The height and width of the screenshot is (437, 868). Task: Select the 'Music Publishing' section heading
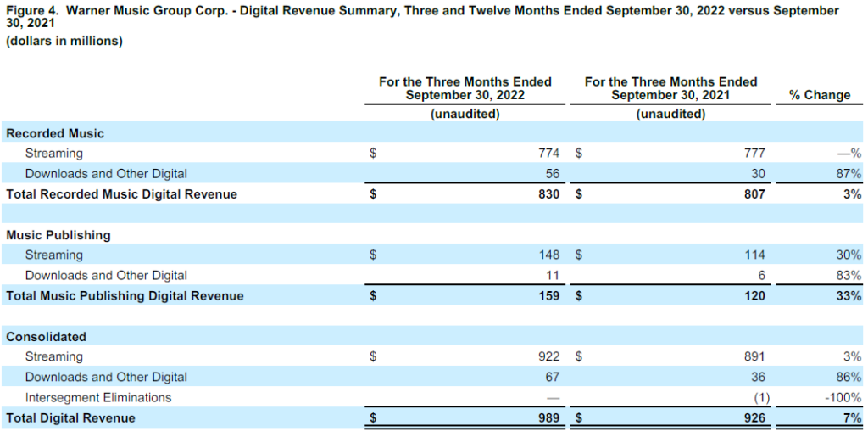(x=58, y=235)
